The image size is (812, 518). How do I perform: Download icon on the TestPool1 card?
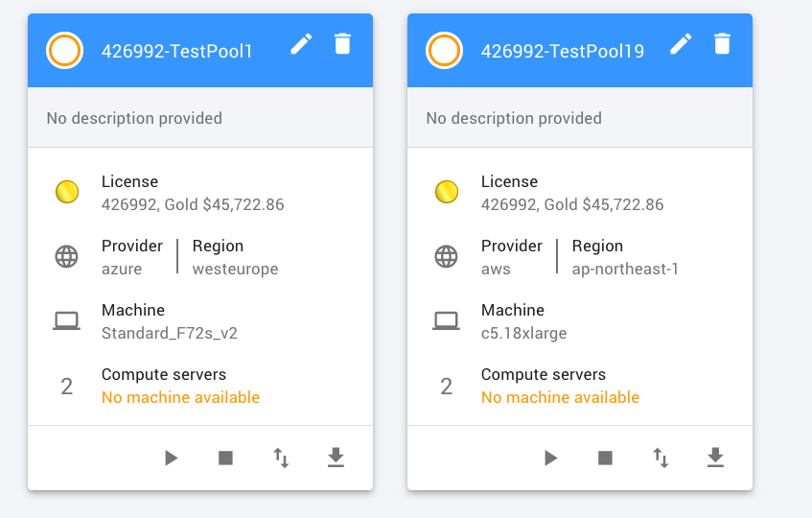pos(336,458)
